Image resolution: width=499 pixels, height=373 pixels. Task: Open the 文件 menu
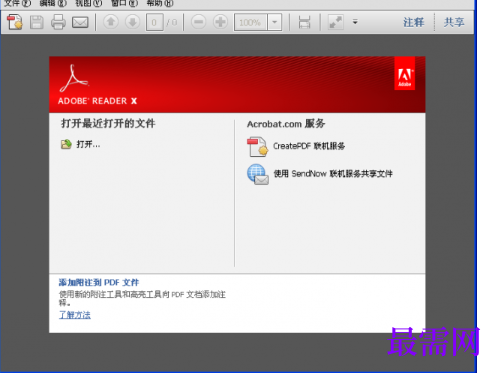click(17, 3)
